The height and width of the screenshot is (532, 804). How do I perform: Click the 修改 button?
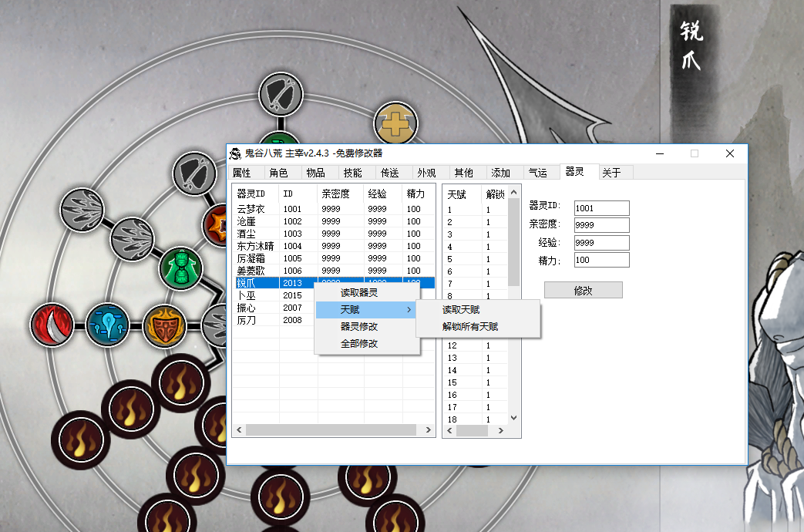tap(584, 291)
